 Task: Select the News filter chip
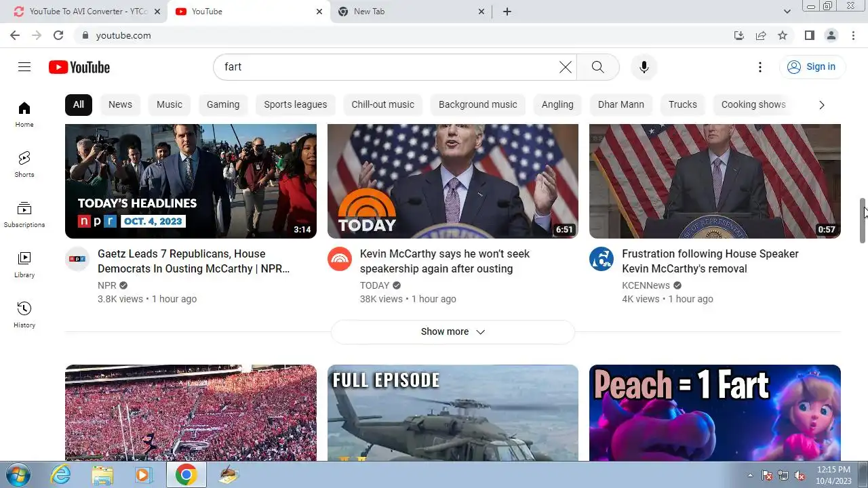[x=120, y=104]
